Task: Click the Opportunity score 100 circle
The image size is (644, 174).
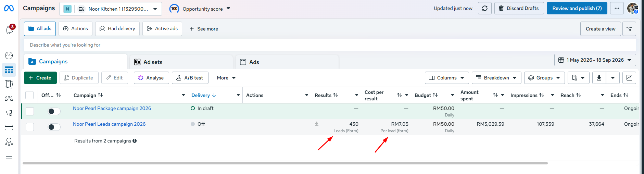Action: [x=174, y=9]
